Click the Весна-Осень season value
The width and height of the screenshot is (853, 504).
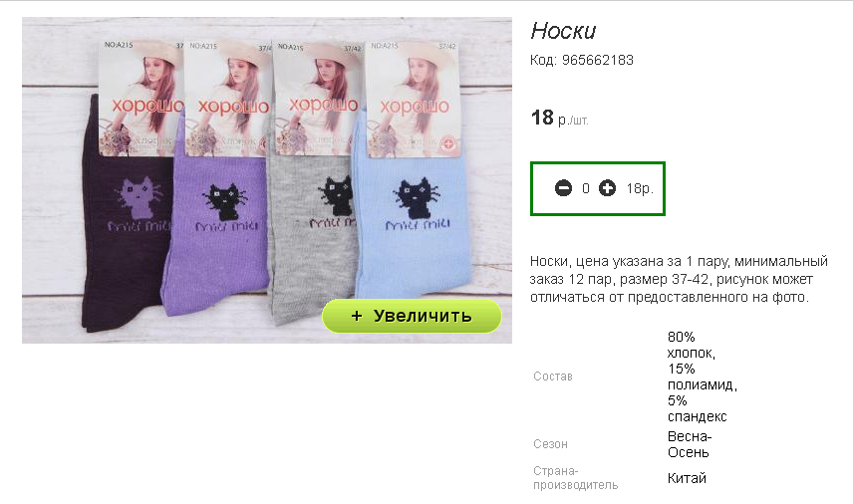click(690, 444)
